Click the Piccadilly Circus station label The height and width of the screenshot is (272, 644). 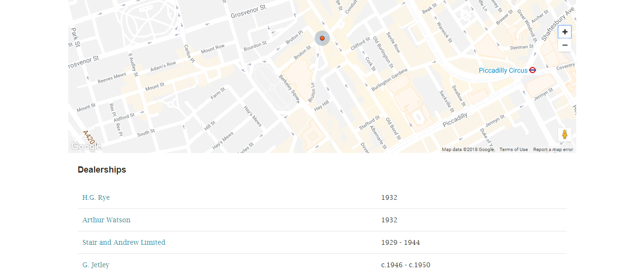[503, 70]
